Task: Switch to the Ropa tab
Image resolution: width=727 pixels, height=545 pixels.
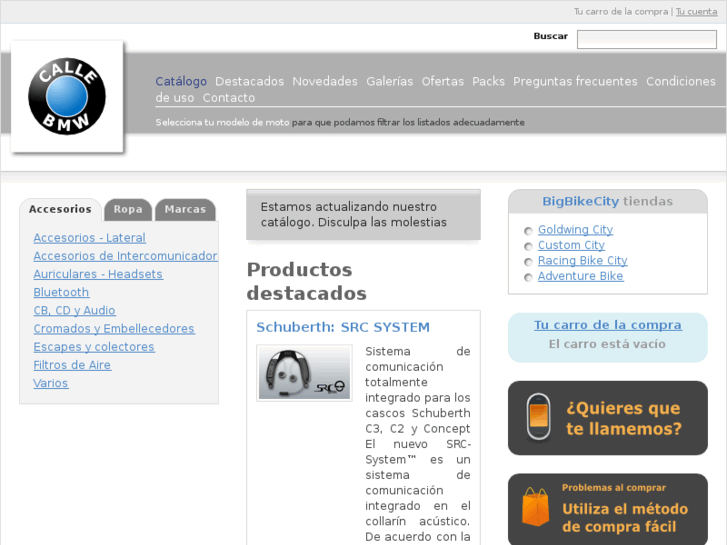Action: [128, 209]
